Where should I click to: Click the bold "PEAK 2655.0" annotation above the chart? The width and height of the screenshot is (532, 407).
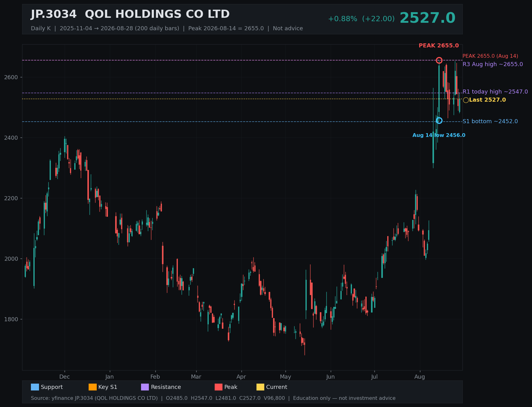coord(439,46)
